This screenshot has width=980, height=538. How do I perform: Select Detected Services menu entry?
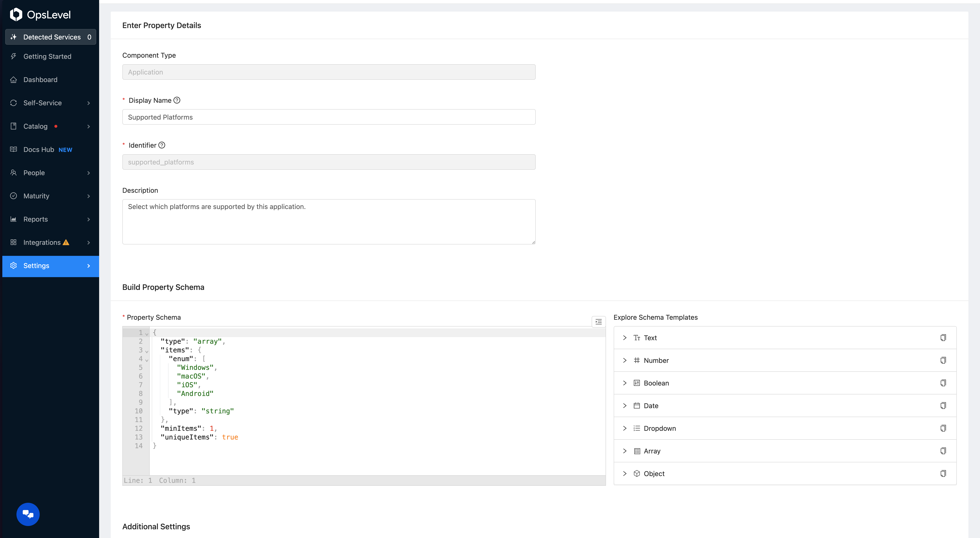tap(50, 37)
